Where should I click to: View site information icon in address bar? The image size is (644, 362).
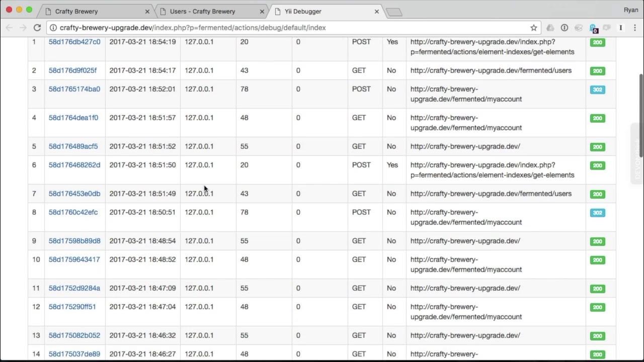(x=53, y=28)
